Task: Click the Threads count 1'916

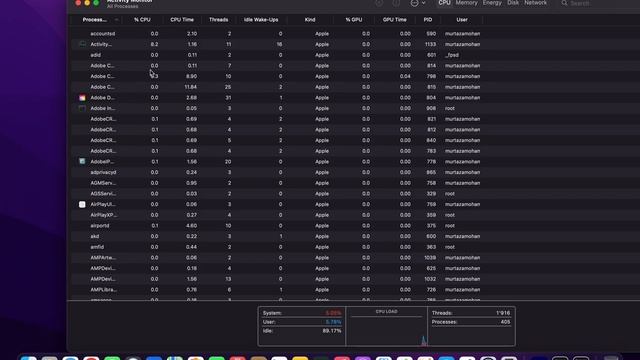Action: (503, 313)
